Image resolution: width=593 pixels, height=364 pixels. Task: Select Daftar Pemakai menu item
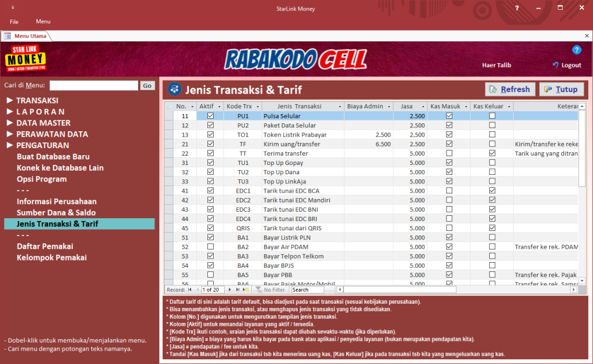(45, 247)
